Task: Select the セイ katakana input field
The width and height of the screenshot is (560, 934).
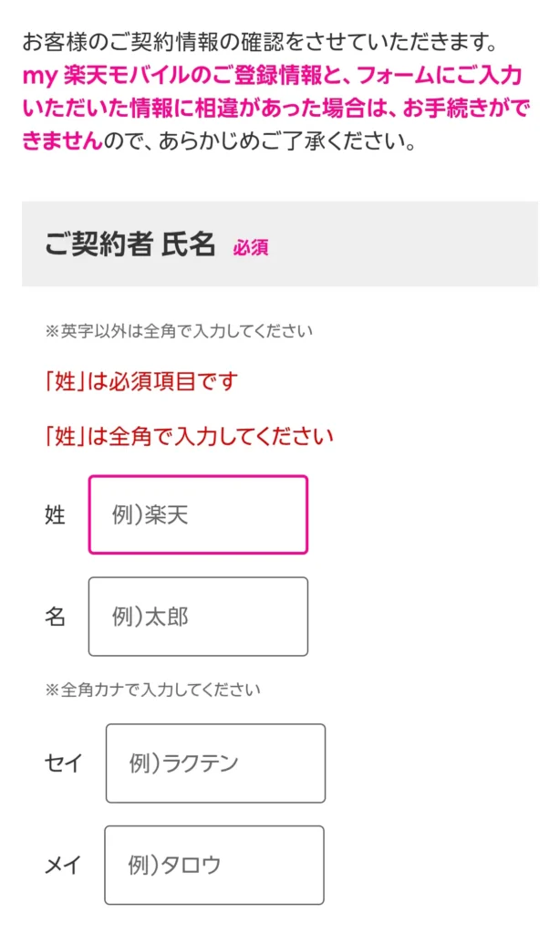Action: point(215,763)
